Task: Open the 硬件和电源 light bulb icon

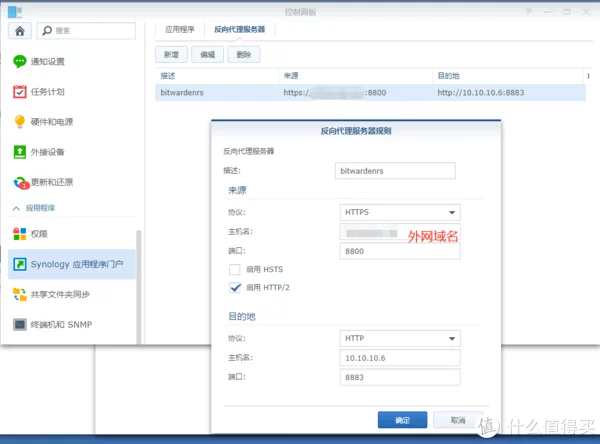Action: pyautogui.click(x=20, y=122)
